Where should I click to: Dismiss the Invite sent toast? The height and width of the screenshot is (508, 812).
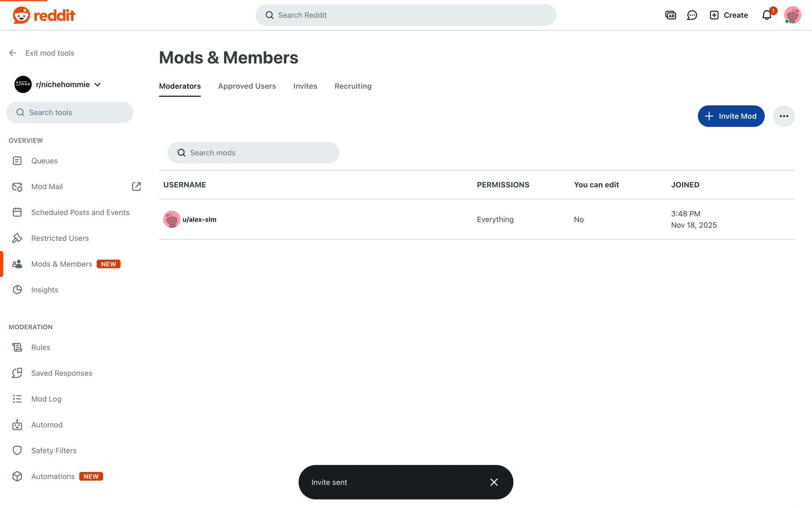tap(494, 482)
